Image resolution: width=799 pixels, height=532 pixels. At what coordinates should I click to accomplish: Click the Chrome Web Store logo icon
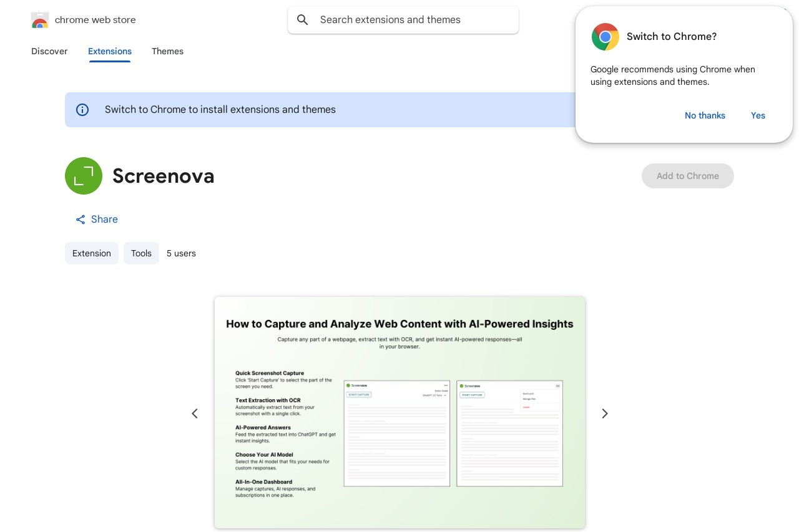click(x=40, y=20)
